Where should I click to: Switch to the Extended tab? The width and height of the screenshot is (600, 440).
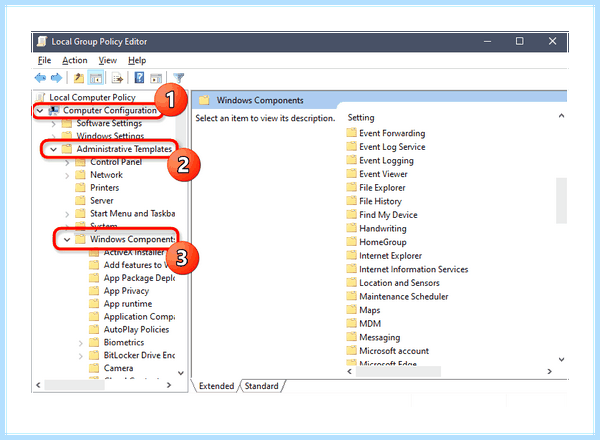(216, 386)
